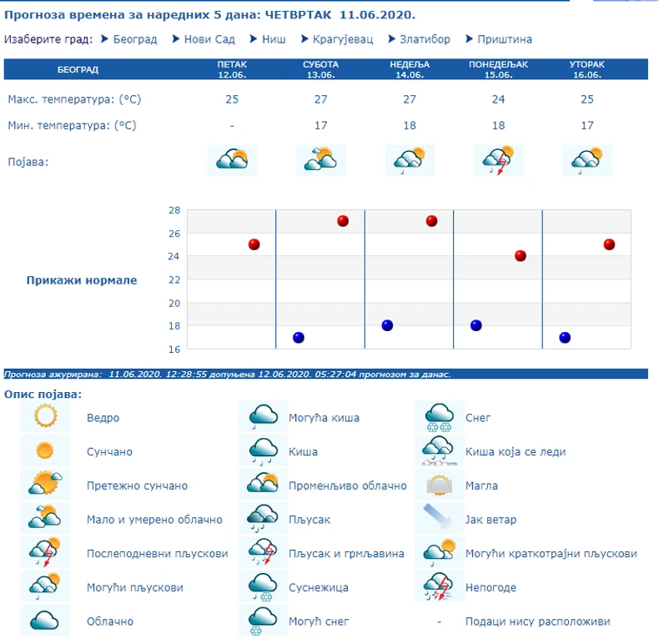Click Saturday's mostly sunny forecast icon

[x=320, y=159]
